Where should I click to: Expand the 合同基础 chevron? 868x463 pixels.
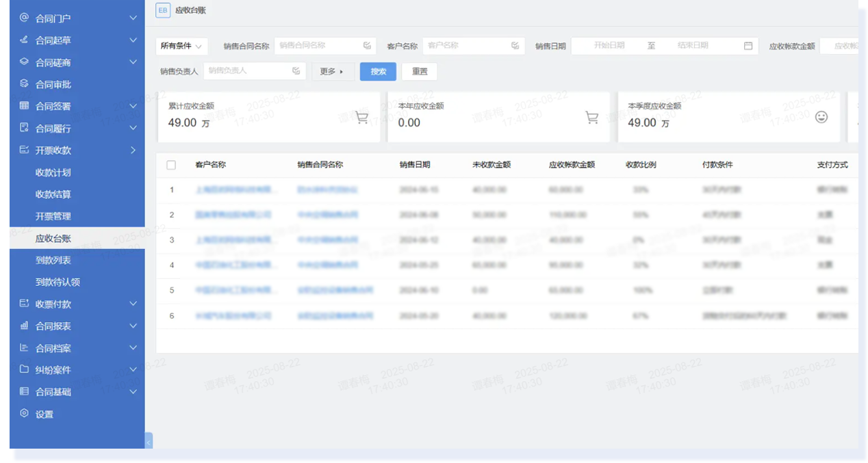(x=133, y=391)
